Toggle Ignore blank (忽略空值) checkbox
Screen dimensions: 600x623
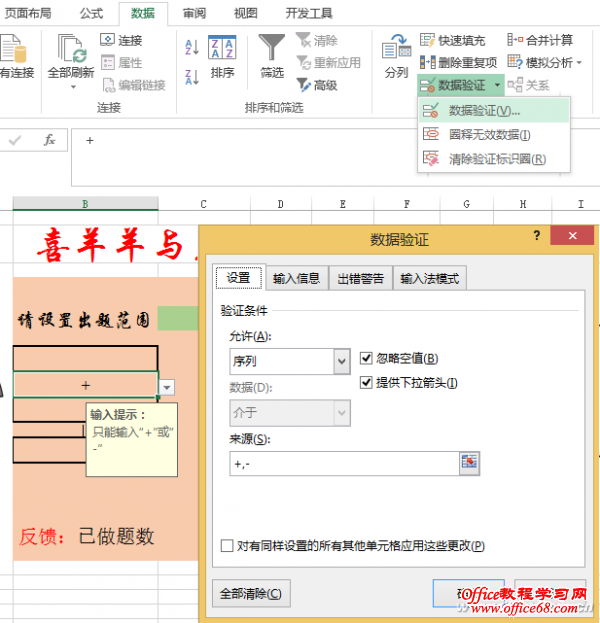[x=366, y=358]
